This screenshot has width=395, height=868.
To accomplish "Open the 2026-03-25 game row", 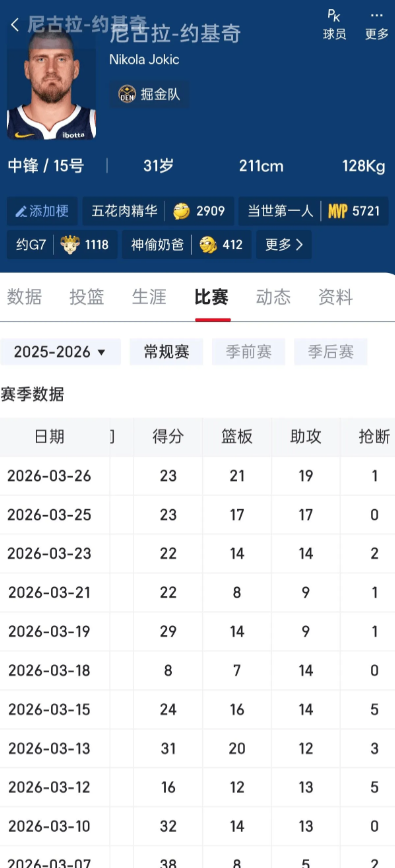I will [x=198, y=515].
